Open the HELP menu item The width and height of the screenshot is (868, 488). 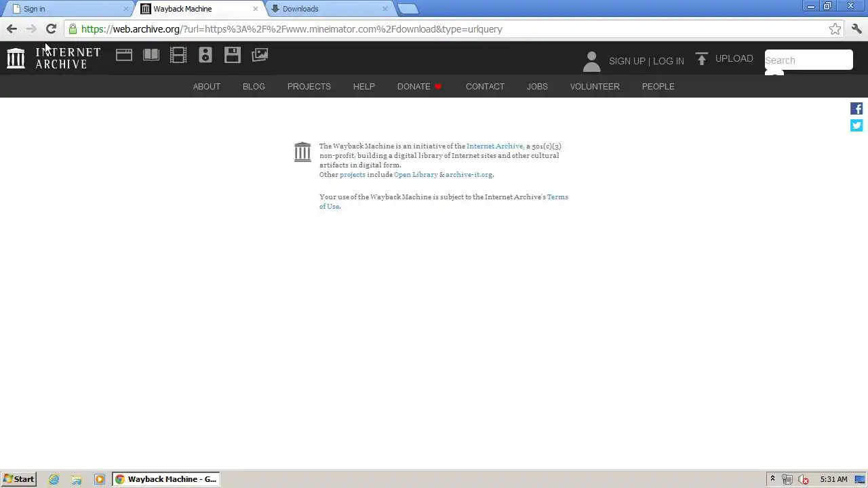tap(364, 87)
